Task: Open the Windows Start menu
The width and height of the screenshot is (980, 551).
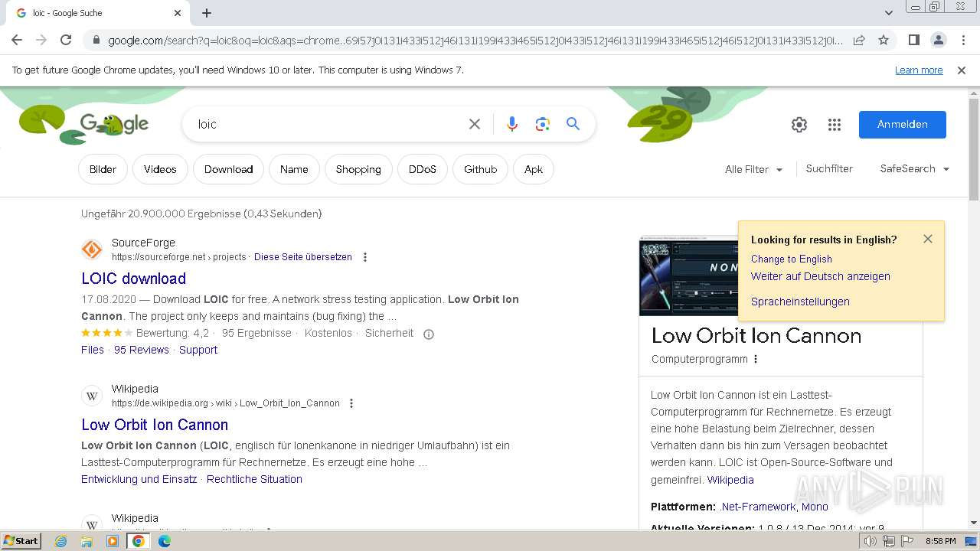Action: 21,541
